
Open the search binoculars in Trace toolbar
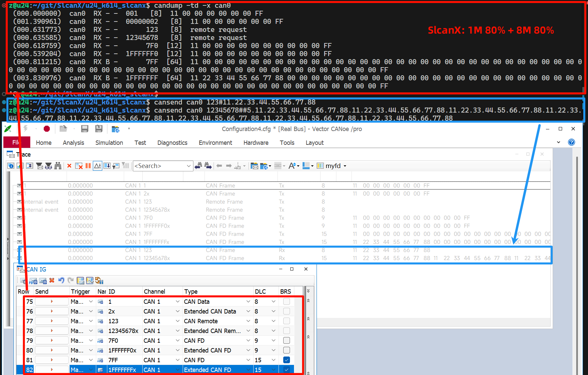pos(58,166)
